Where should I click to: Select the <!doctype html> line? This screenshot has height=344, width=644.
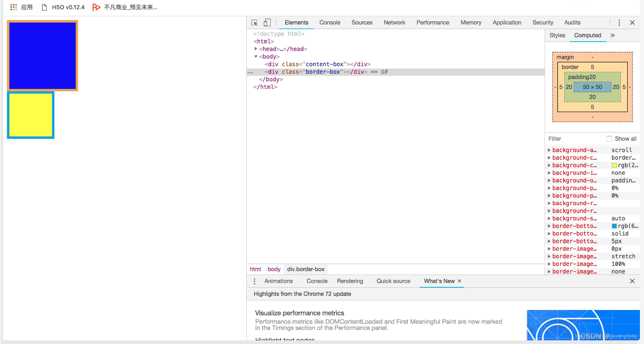[x=279, y=34]
